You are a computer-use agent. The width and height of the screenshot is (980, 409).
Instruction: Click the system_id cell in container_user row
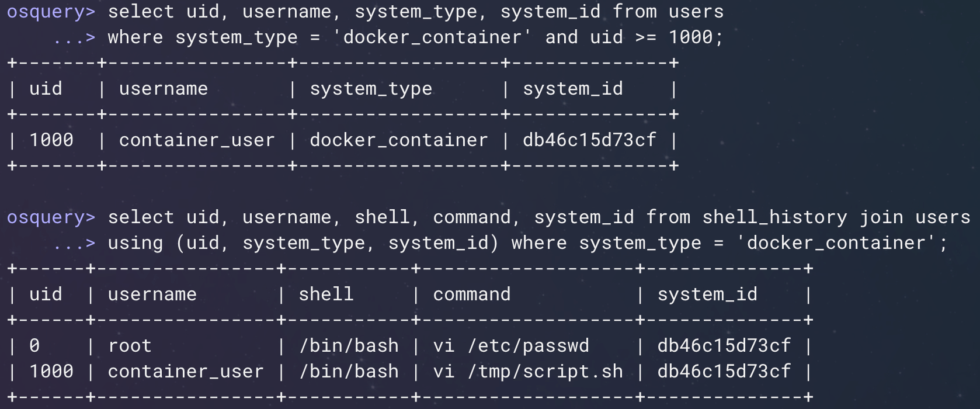724,372
